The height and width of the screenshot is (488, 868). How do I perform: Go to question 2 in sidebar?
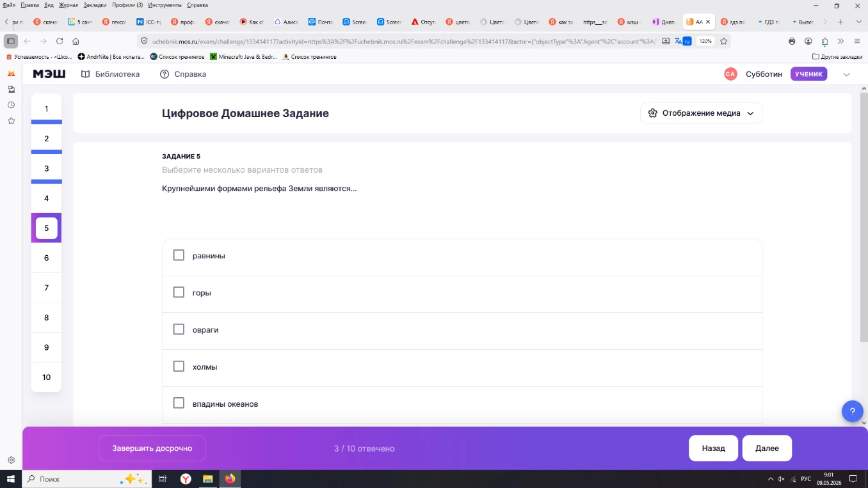pyautogui.click(x=46, y=139)
